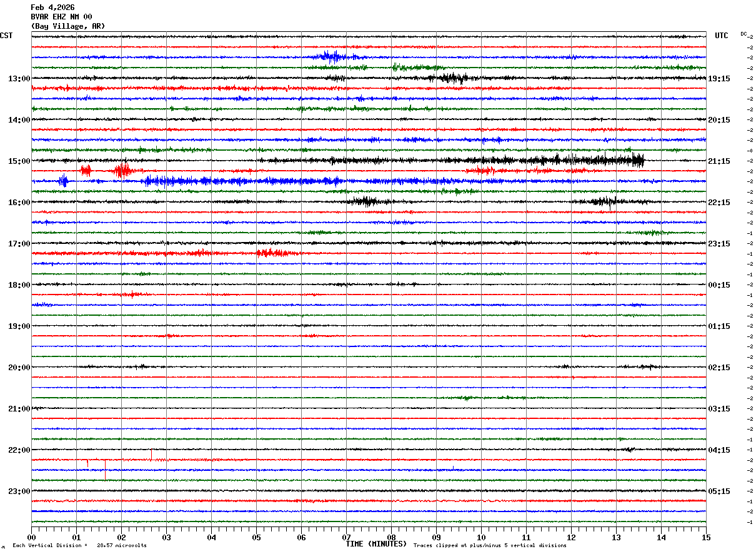Click minute tick label 05 on axis

[x=256, y=537]
